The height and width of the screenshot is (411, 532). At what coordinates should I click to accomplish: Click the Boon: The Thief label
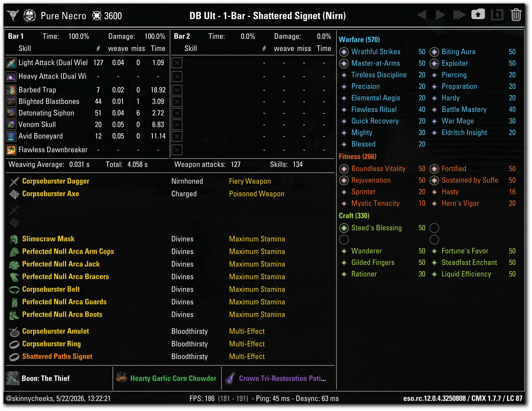(x=46, y=378)
